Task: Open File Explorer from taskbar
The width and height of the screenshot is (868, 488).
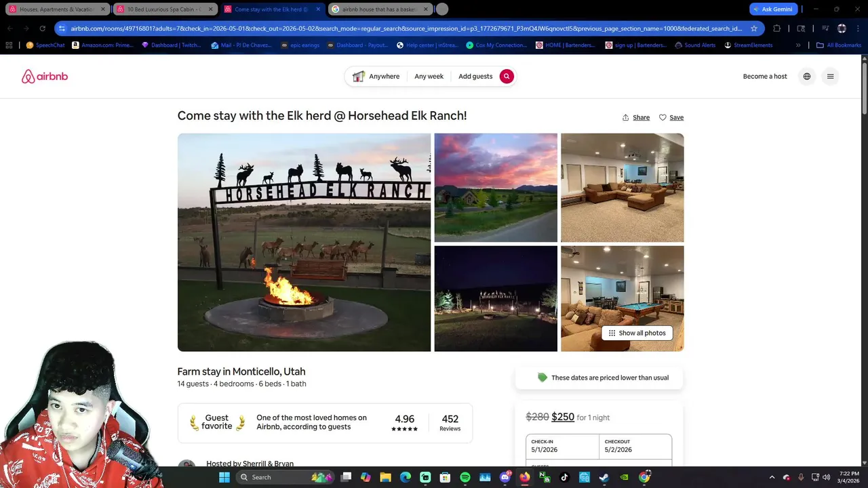Action: 385,477
